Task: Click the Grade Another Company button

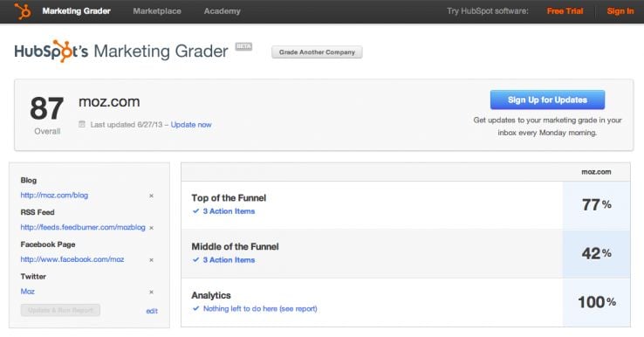Action: tap(317, 52)
